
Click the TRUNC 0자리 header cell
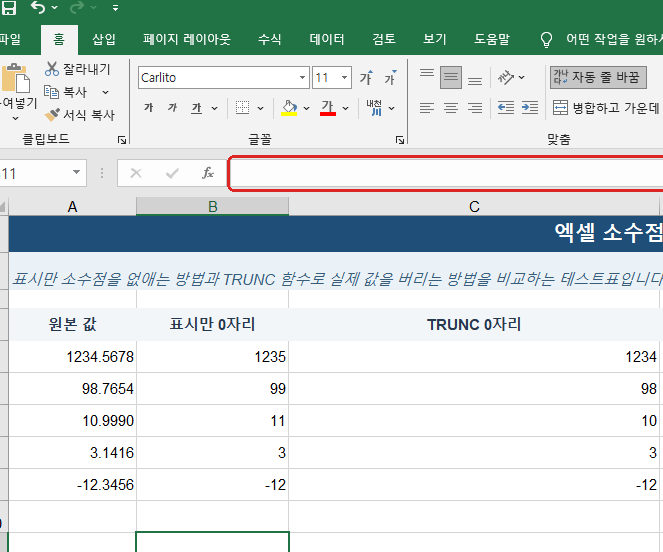[474, 324]
